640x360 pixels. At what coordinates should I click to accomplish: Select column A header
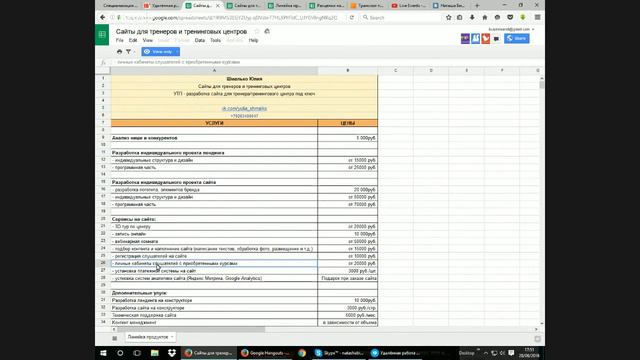pyautogui.click(x=214, y=71)
